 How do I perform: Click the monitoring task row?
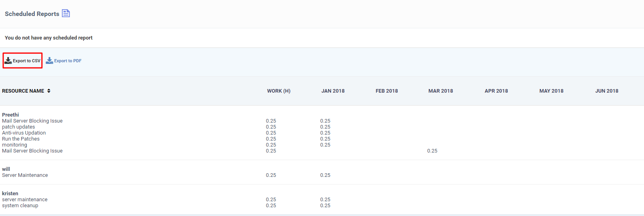click(x=14, y=145)
